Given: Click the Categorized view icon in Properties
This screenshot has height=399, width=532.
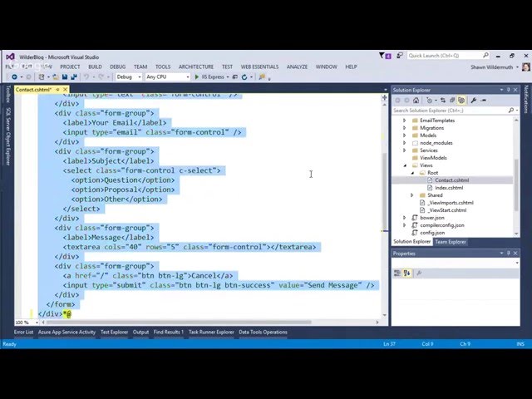Looking at the screenshot, I should pyautogui.click(x=397, y=273).
